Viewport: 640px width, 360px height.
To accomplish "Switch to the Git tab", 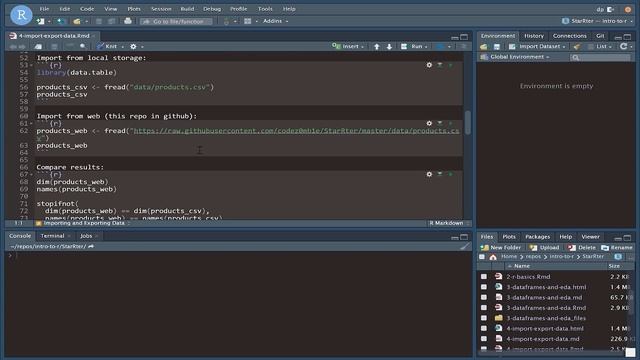I will pyautogui.click(x=600, y=36).
